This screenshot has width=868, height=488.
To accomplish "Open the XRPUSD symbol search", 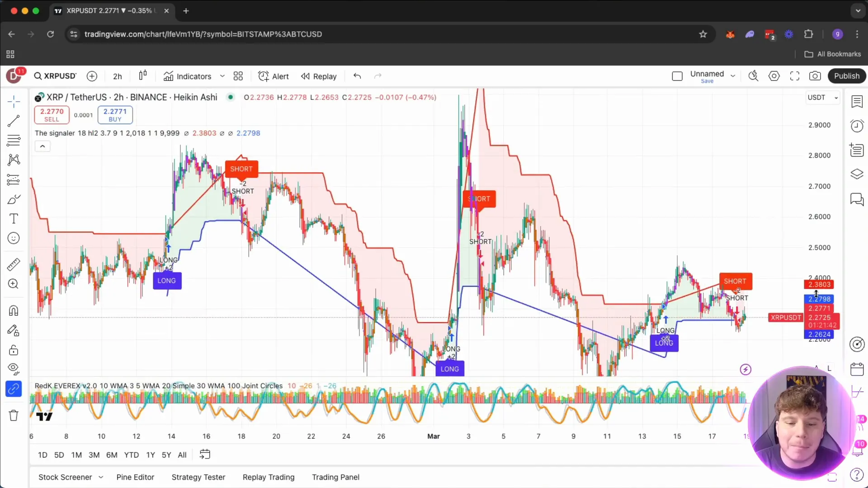I will click(56, 76).
